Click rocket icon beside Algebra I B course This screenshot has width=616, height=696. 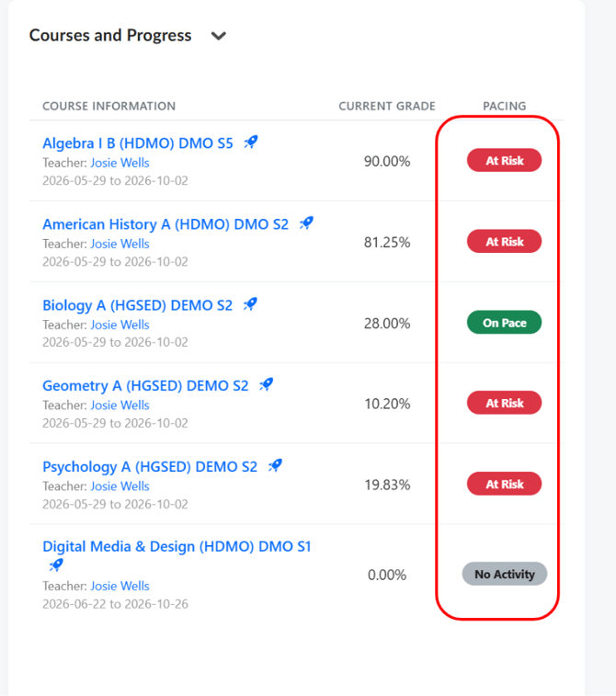251,143
